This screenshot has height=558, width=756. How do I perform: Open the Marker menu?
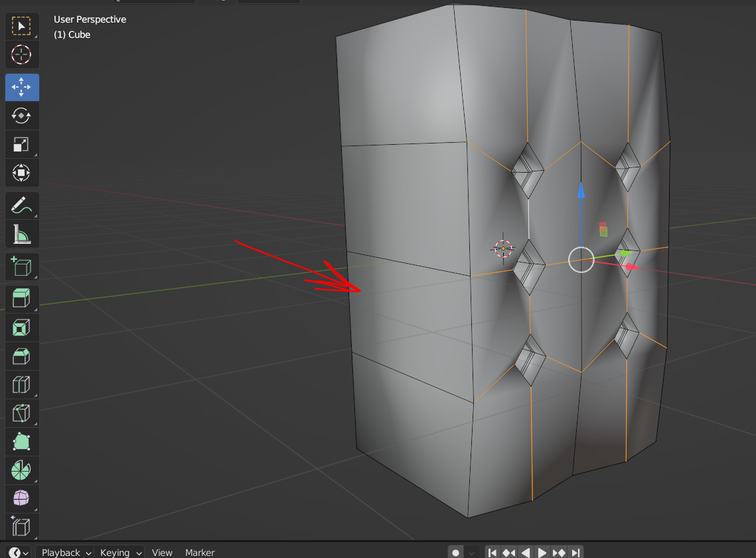pyautogui.click(x=200, y=552)
